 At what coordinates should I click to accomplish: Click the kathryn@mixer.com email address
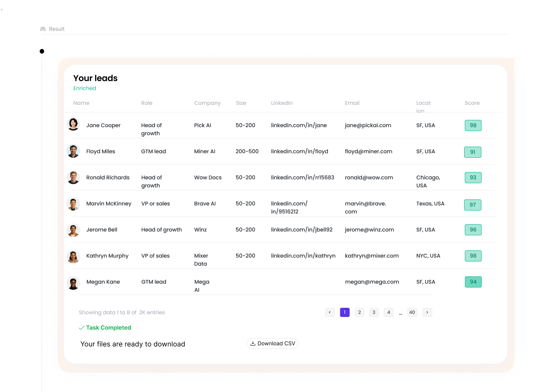[372, 256]
